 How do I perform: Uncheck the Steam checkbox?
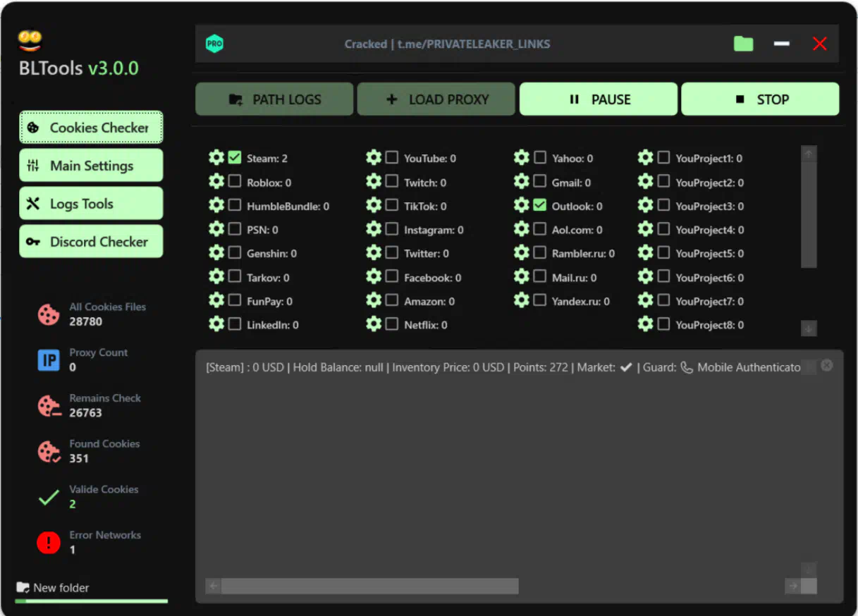pyautogui.click(x=235, y=158)
